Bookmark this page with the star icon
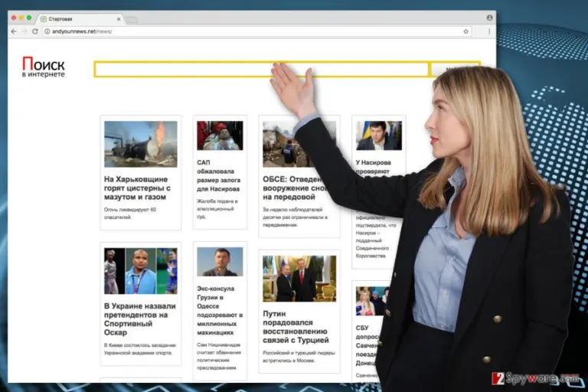Screen dimensions: 588x392 (465, 31)
